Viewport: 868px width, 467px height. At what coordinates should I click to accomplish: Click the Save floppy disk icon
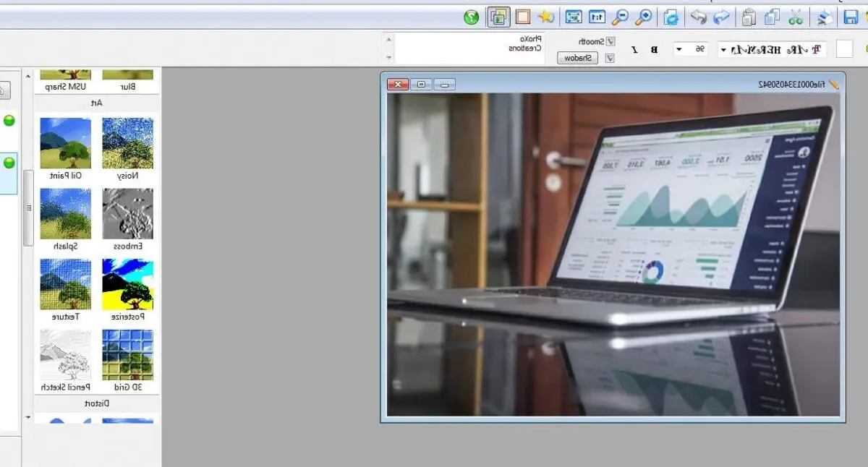tap(851, 17)
